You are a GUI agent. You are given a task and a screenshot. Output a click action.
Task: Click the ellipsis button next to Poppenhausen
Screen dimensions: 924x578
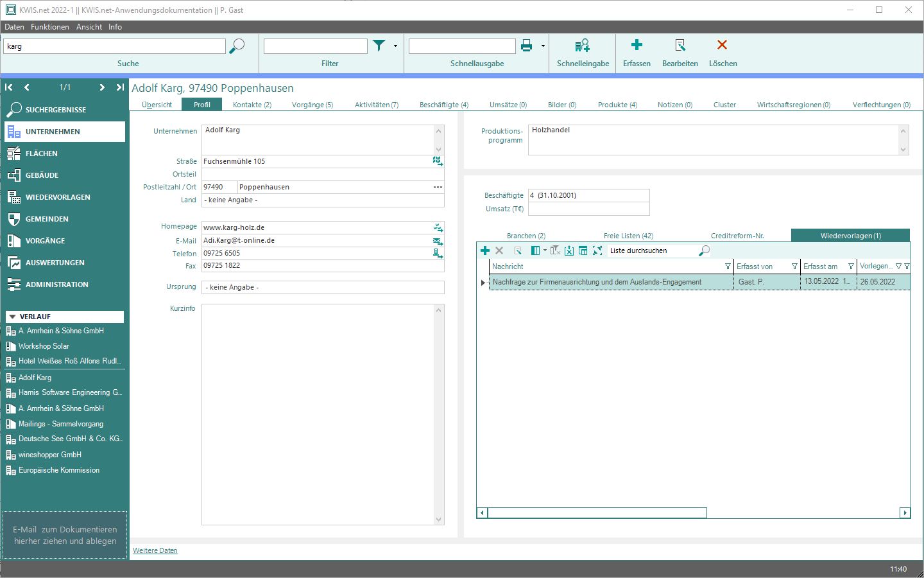pyautogui.click(x=438, y=187)
